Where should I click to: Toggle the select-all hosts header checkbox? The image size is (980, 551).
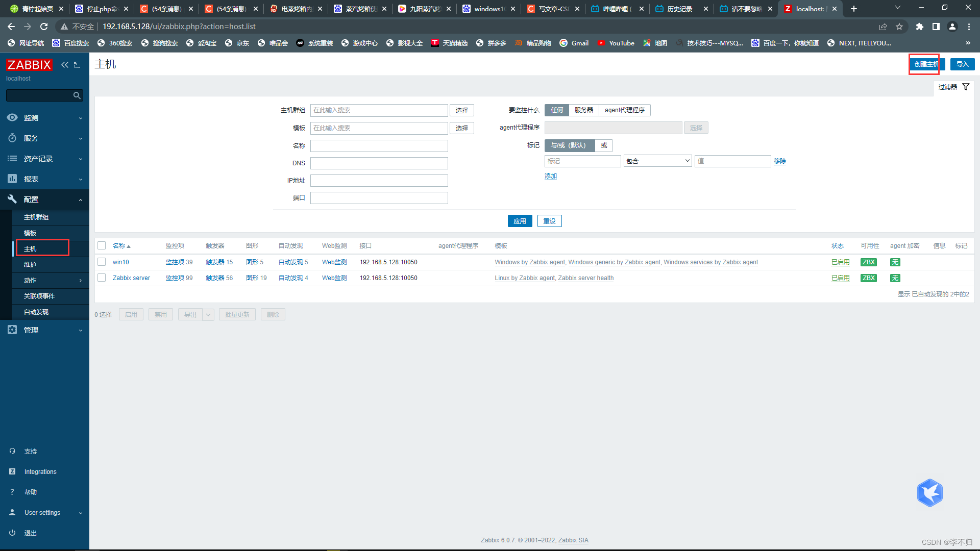click(x=102, y=246)
